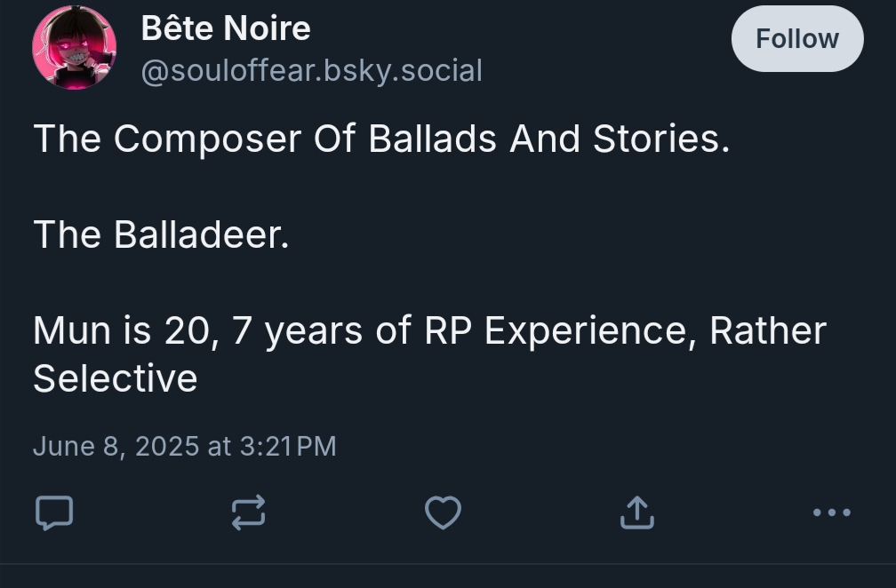This screenshot has height=588, width=896.
Task: Click the 3:21 PM time text
Action: (288, 446)
